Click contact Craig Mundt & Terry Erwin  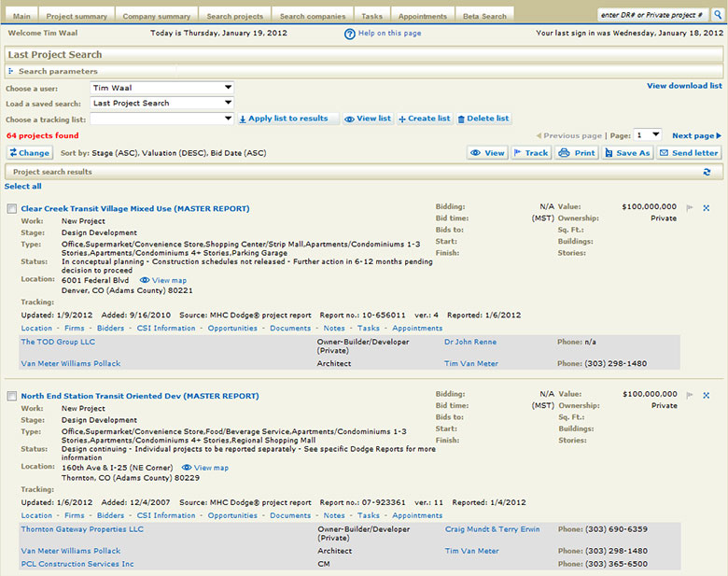click(492, 529)
